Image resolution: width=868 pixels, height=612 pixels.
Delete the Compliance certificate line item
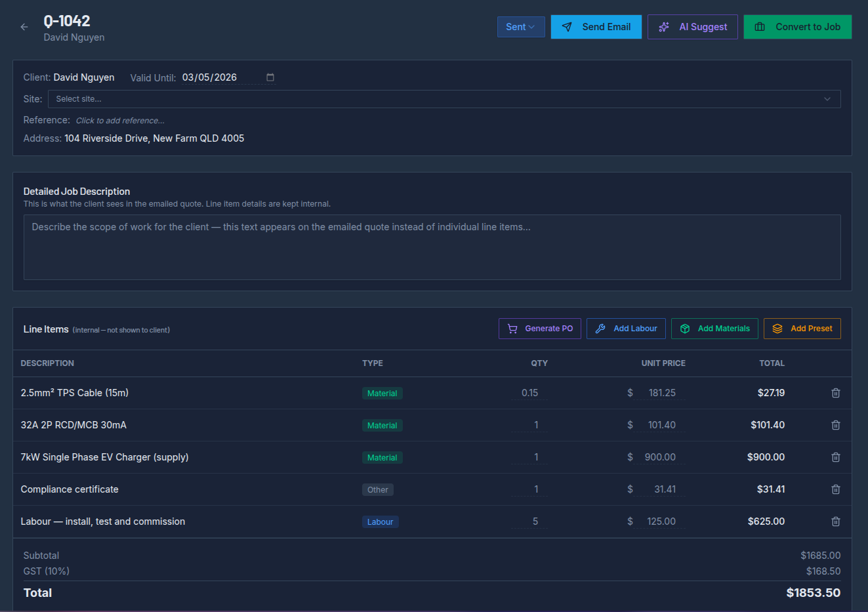[x=836, y=489]
